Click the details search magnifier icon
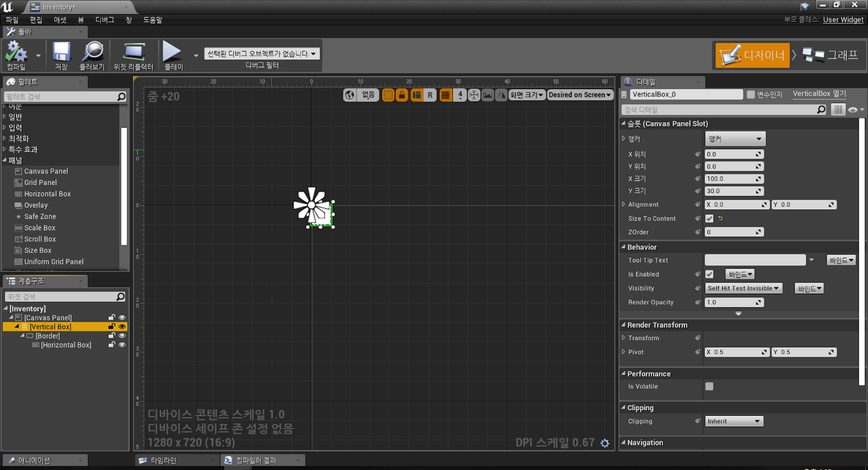 click(821, 110)
